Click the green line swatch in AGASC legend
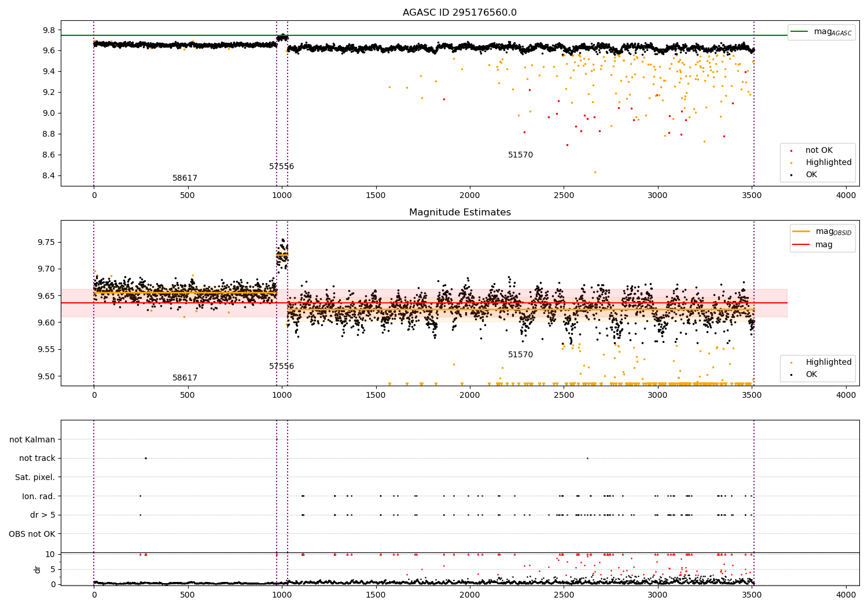 tap(800, 32)
